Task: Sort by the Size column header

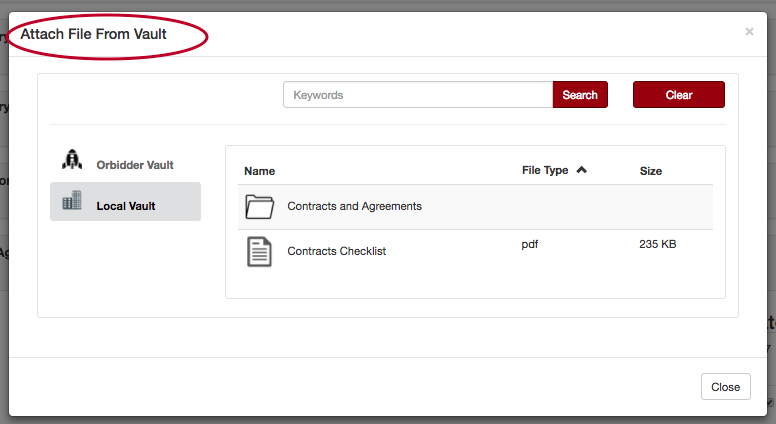Action: coord(651,171)
